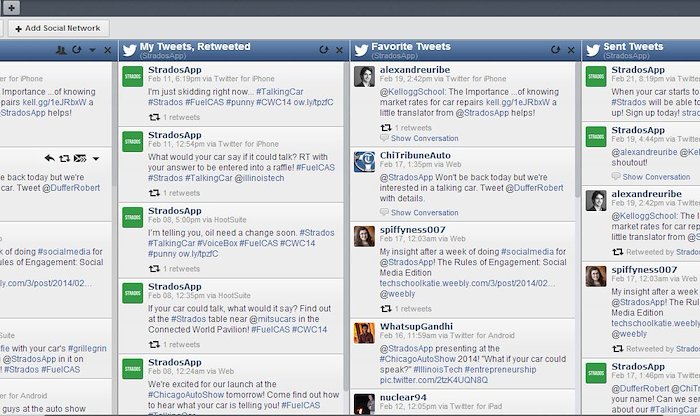This screenshot has height=416, width=700.
Task: Click the retweet icon beside the reply arrow
Action: point(65,158)
